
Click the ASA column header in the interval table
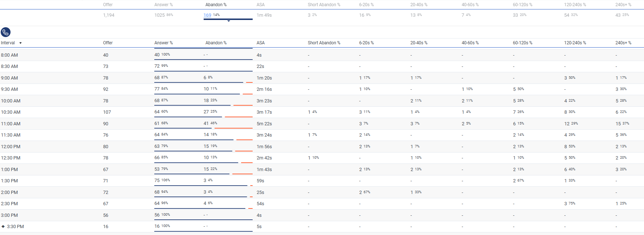tap(261, 43)
